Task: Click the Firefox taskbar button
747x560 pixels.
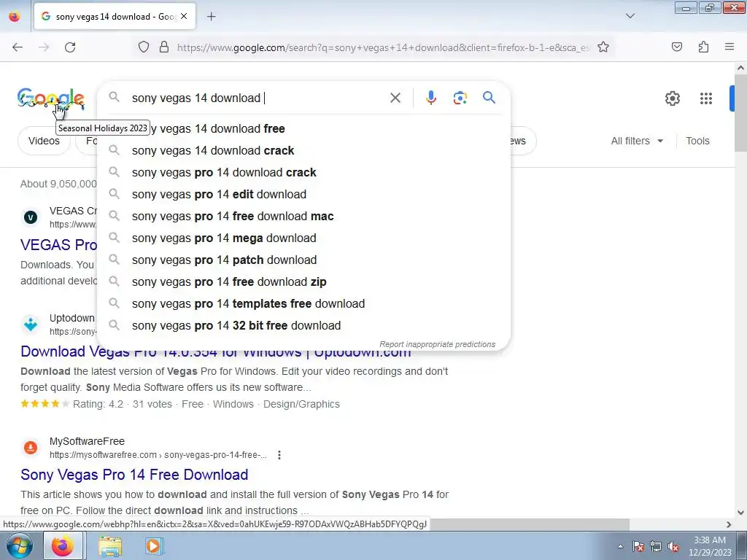Action: [x=63, y=545]
